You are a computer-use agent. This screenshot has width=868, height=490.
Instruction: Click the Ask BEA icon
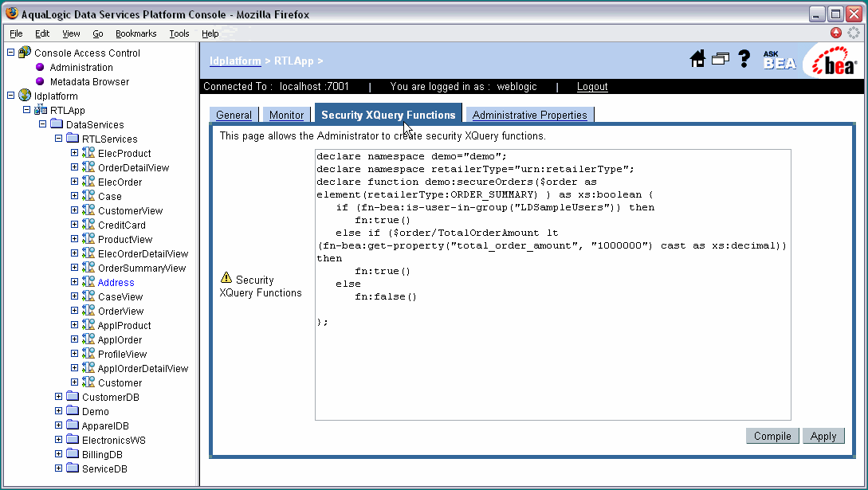pyautogui.click(x=780, y=61)
